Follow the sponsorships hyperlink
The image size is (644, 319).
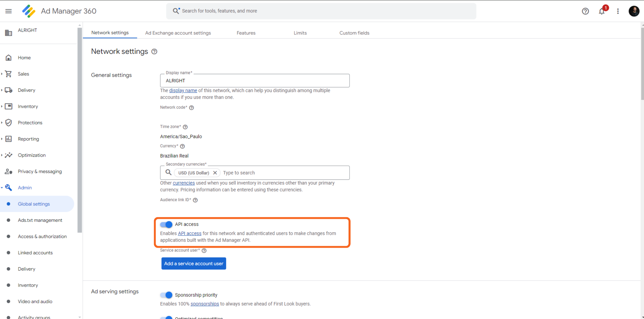coord(204,304)
